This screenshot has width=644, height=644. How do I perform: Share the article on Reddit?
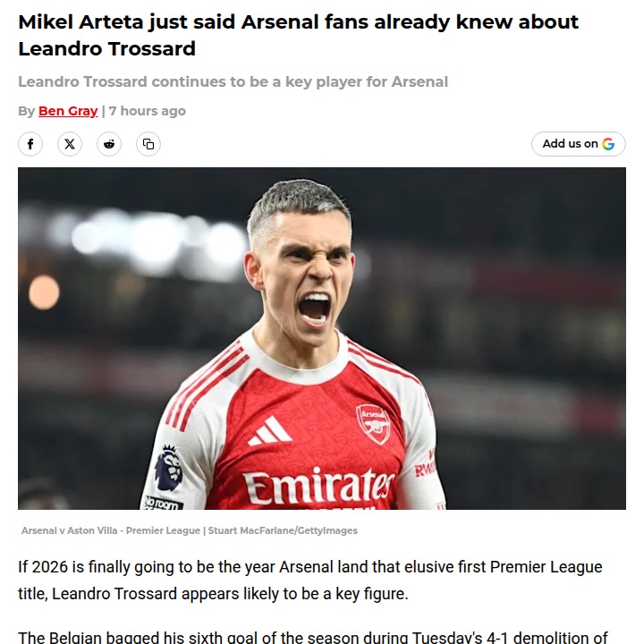click(x=109, y=144)
